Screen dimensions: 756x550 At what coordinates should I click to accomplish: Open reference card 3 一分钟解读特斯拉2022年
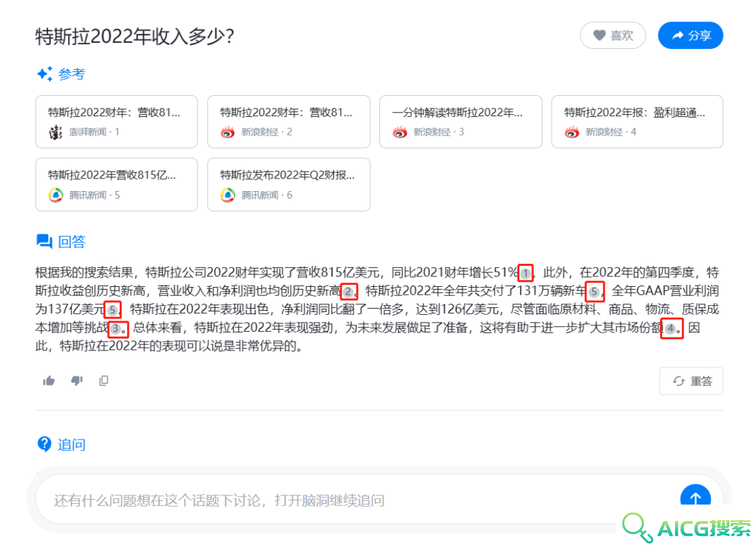pyautogui.click(x=461, y=122)
